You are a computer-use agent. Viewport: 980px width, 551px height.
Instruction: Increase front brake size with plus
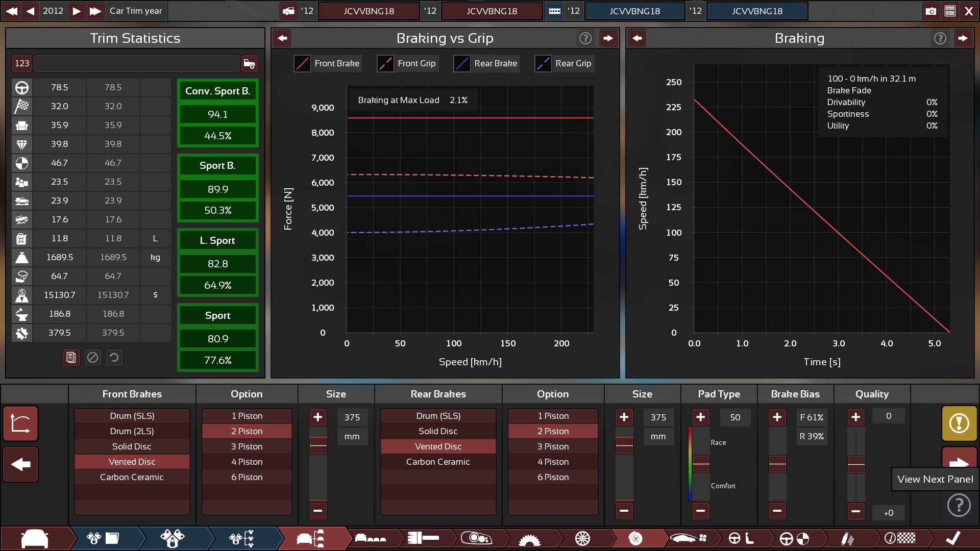pos(318,417)
